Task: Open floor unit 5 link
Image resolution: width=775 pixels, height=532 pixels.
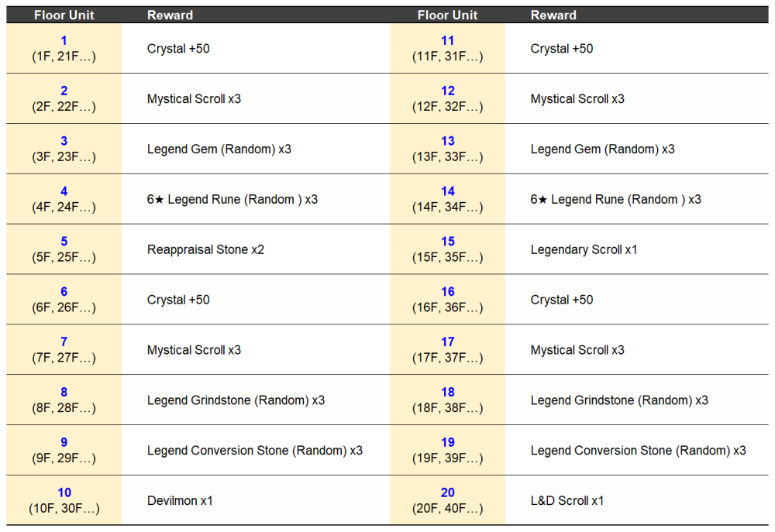Action: [64, 242]
